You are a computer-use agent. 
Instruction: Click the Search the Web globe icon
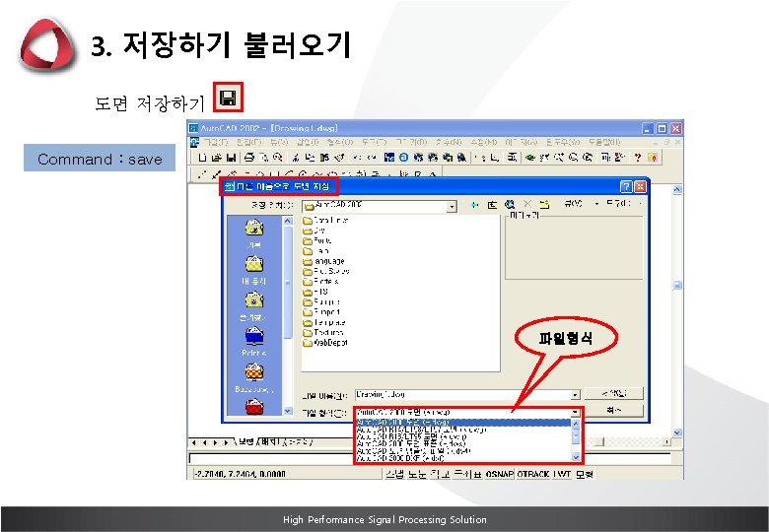tap(510, 204)
